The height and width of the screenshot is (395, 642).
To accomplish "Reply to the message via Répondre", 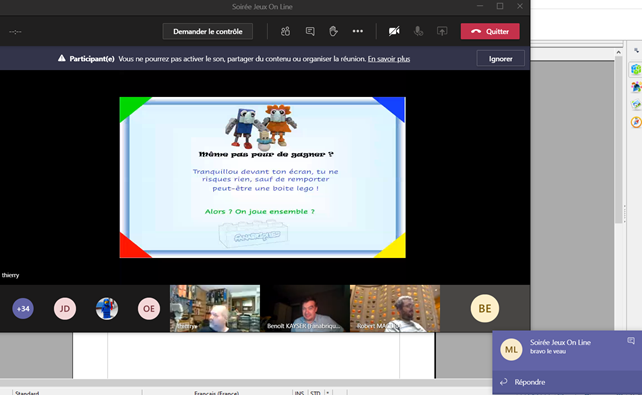I will (x=567, y=382).
